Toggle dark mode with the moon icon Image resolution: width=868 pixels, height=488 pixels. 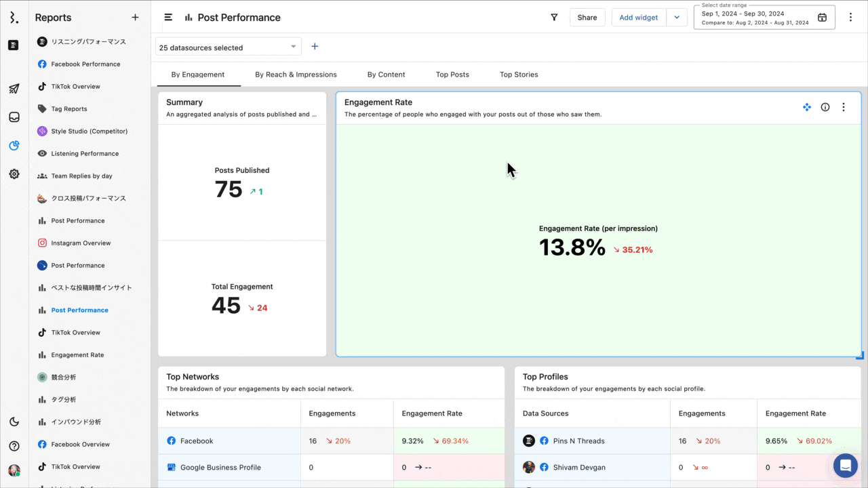(14, 422)
